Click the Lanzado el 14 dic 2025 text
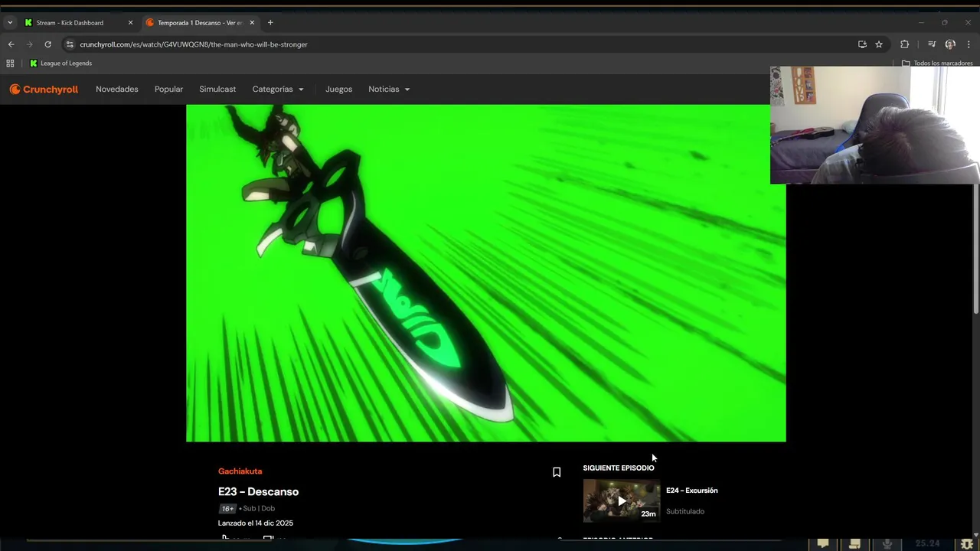Viewport: 980px width, 551px height. pyautogui.click(x=256, y=523)
